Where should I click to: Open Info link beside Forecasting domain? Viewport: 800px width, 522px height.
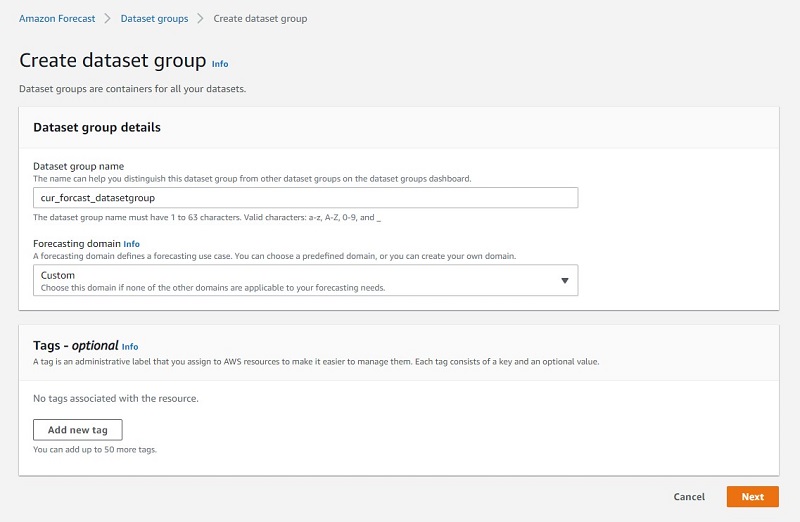(131, 244)
